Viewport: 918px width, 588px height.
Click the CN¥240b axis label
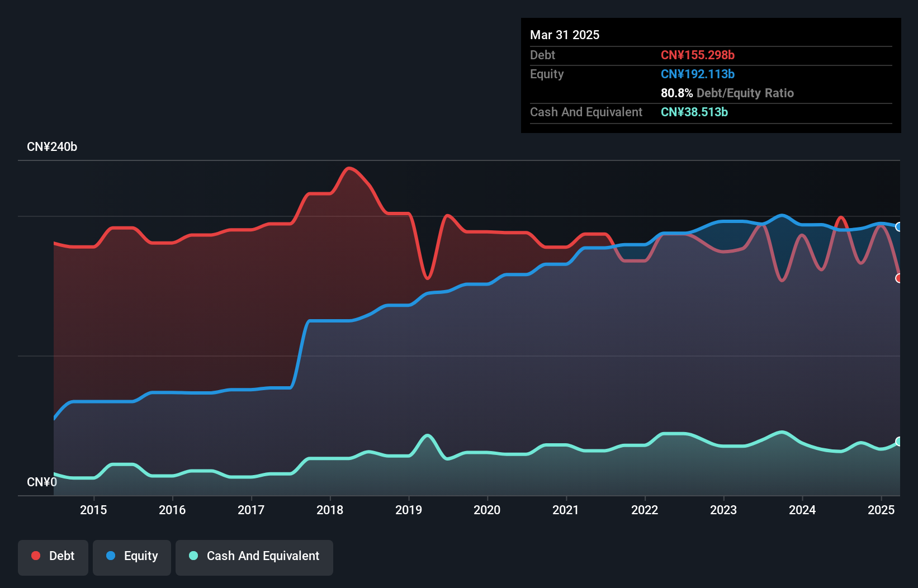click(52, 147)
